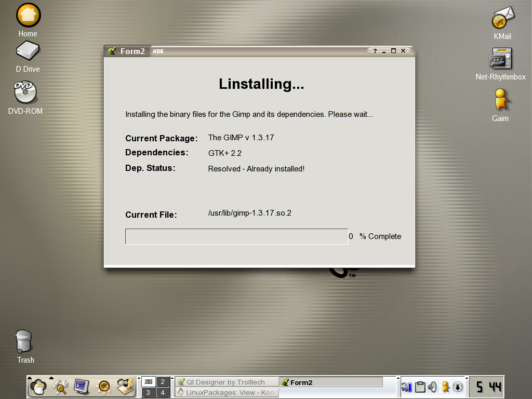Click the 'Dep. Status:' label
This screenshot has width=532, height=399.
tap(150, 168)
